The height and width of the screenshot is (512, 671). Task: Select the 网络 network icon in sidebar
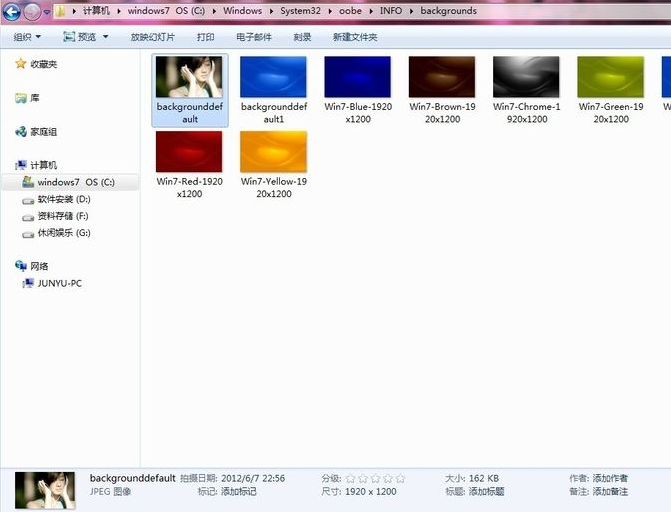coord(20,266)
